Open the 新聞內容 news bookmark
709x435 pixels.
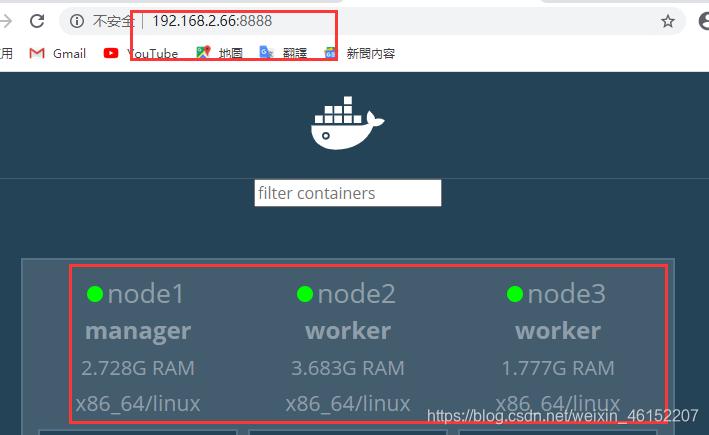pos(359,53)
